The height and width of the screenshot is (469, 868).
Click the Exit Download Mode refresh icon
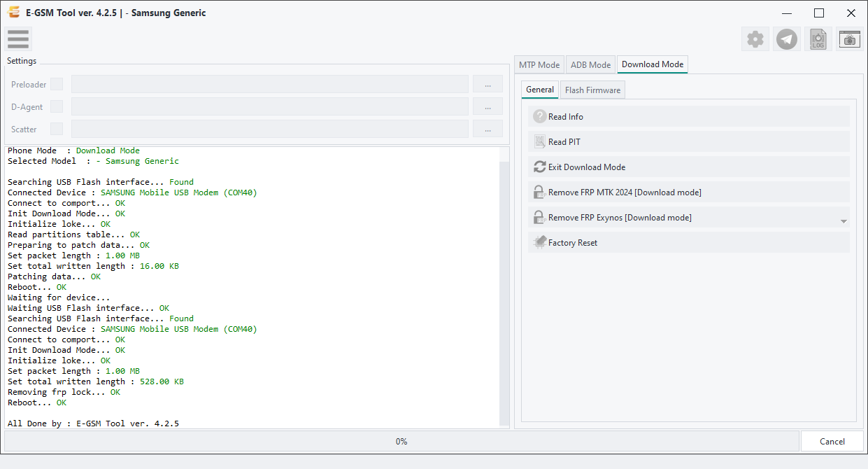click(x=539, y=167)
